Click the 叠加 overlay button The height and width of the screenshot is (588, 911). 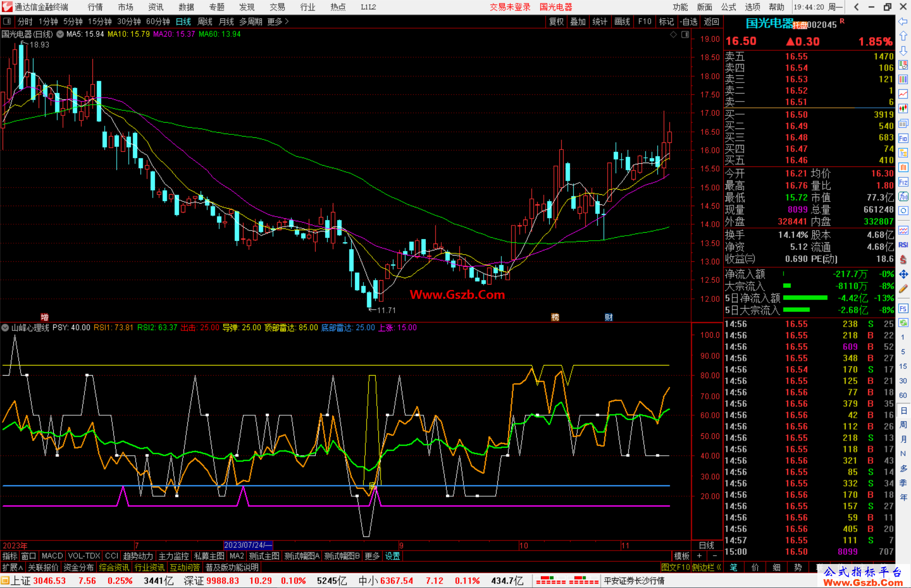pyautogui.click(x=578, y=21)
